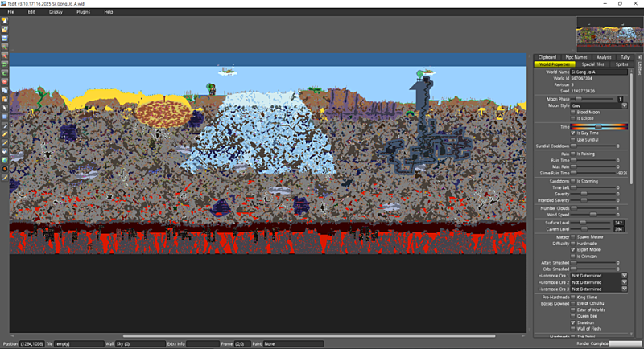Check the Spawn Meteor checkbox

[x=573, y=236]
